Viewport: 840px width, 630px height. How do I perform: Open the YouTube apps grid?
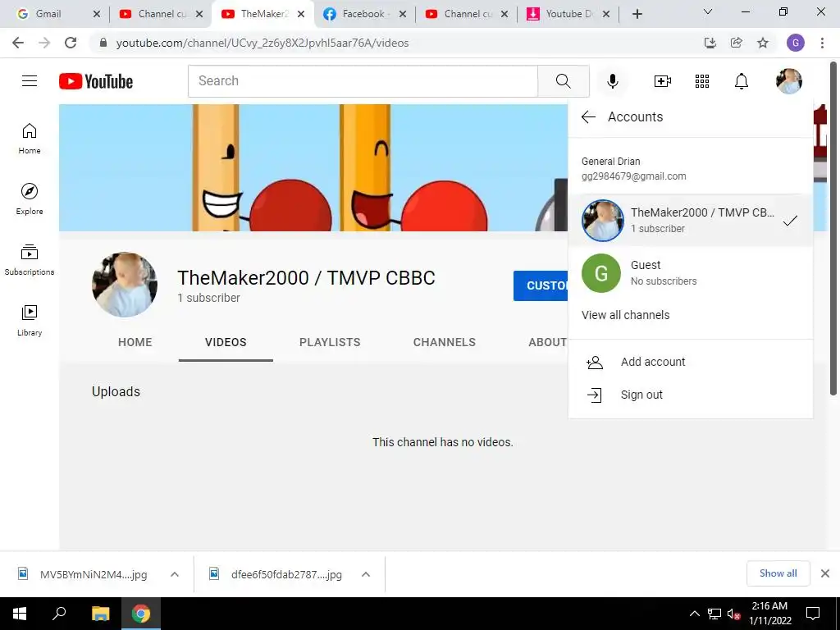click(702, 81)
